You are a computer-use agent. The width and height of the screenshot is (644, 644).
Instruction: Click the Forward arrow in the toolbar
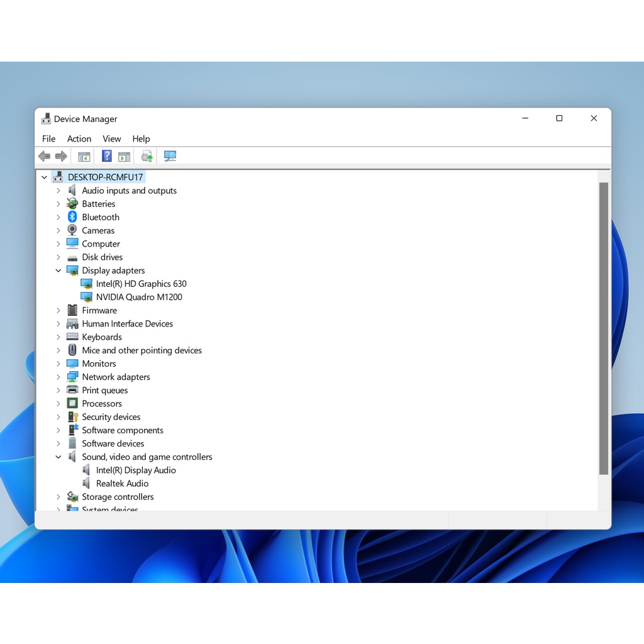[61, 157]
